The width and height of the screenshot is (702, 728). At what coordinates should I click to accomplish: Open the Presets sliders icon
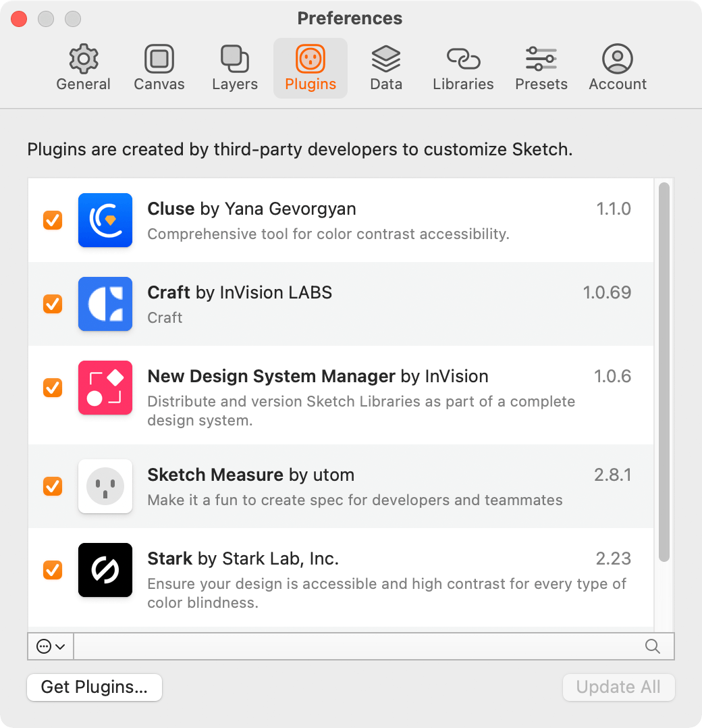541,59
